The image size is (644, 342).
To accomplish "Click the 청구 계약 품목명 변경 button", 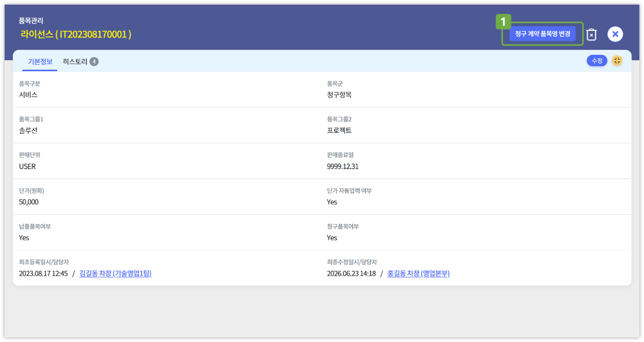I will [543, 33].
